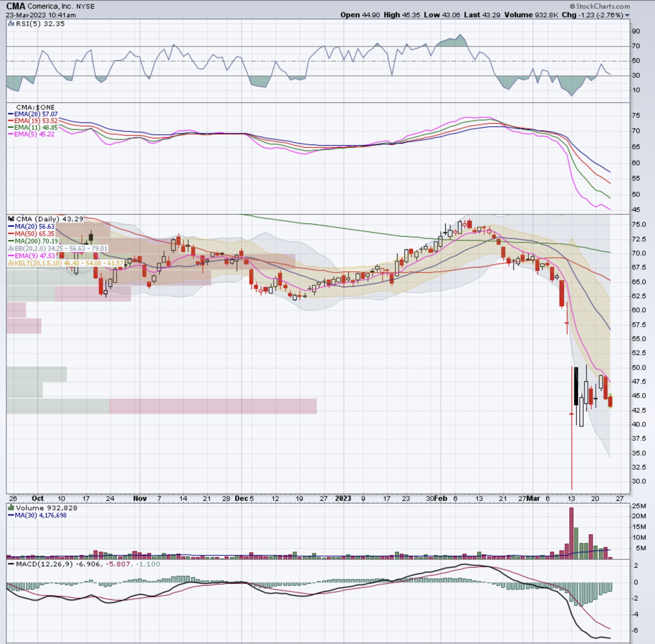Click the Oct label on date axis
The width and height of the screenshot is (655, 644).
coord(37,498)
